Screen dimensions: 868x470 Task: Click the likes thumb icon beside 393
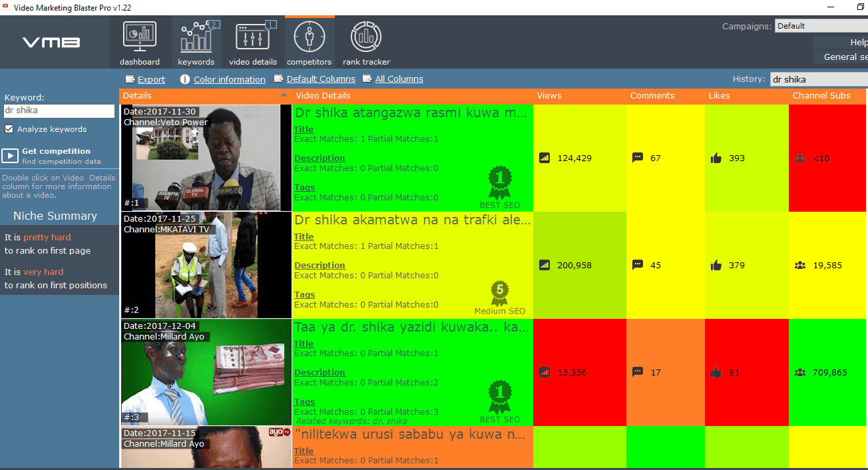pos(716,158)
